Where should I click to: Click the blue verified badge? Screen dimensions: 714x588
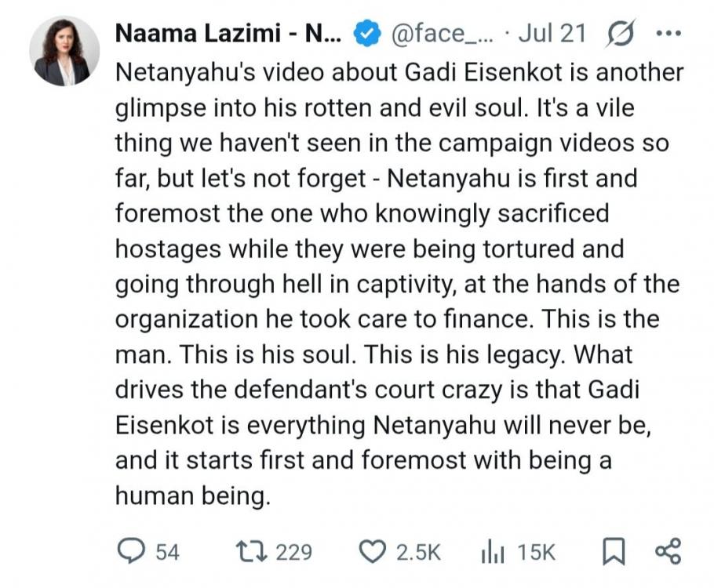click(x=367, y=34)
